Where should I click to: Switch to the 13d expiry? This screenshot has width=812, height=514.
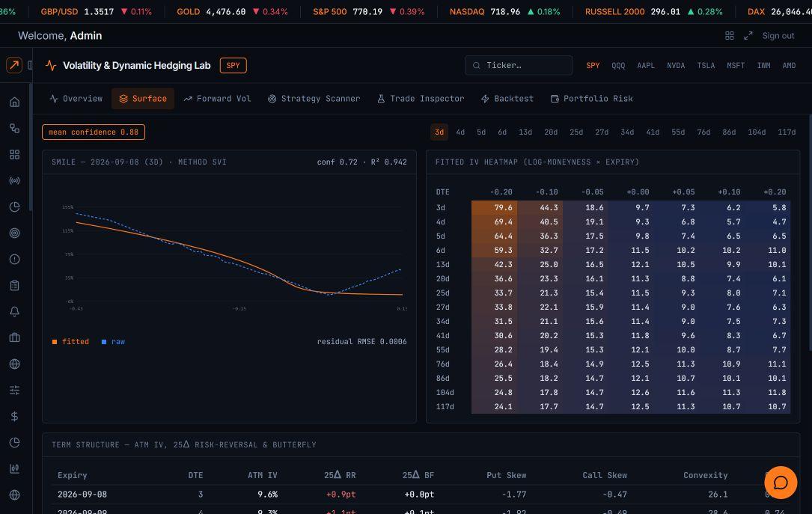tap(525, 132)
